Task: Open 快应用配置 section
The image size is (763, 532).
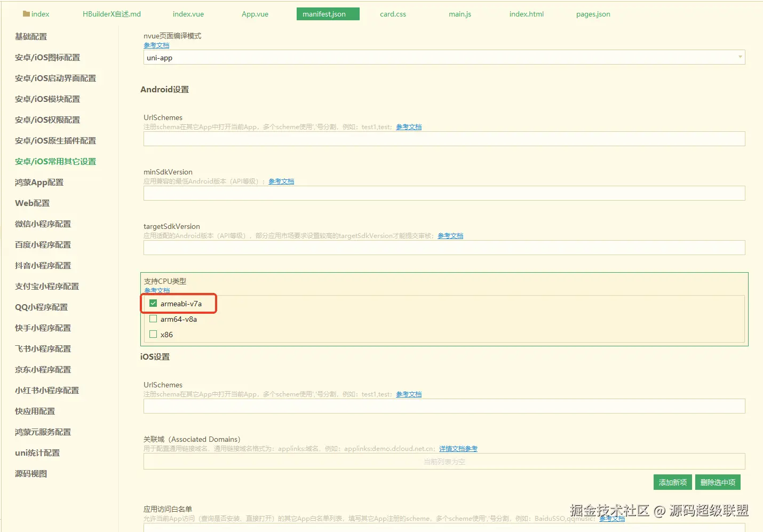Action: [x=35, y=411]
